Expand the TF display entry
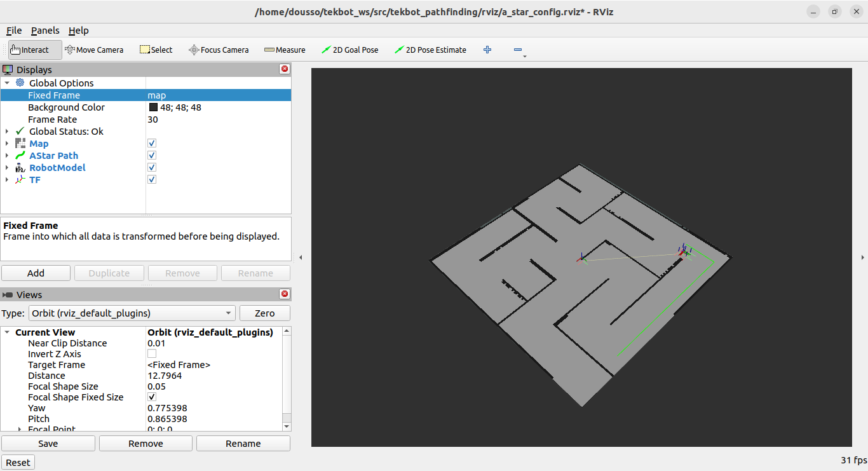868x471 pixels. pos(7,180)
